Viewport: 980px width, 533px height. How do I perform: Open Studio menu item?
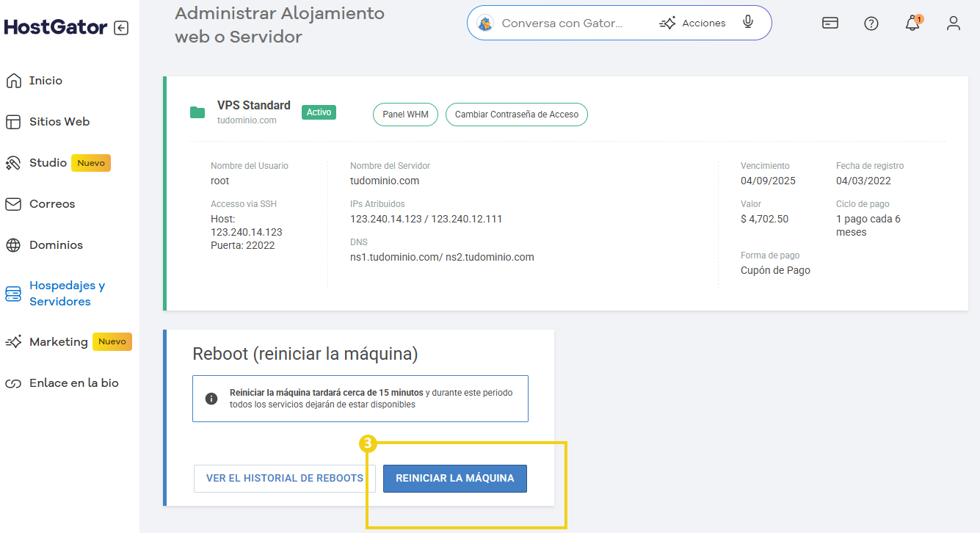[48, 163]
